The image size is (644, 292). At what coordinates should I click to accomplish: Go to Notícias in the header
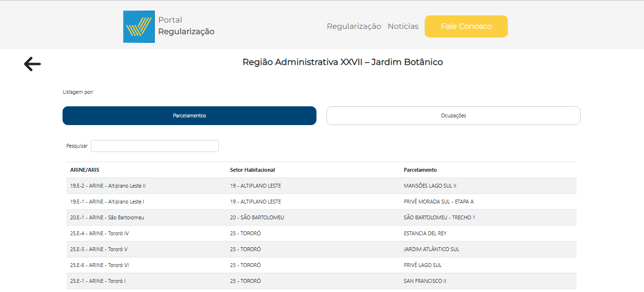click(x=403, y=26)
